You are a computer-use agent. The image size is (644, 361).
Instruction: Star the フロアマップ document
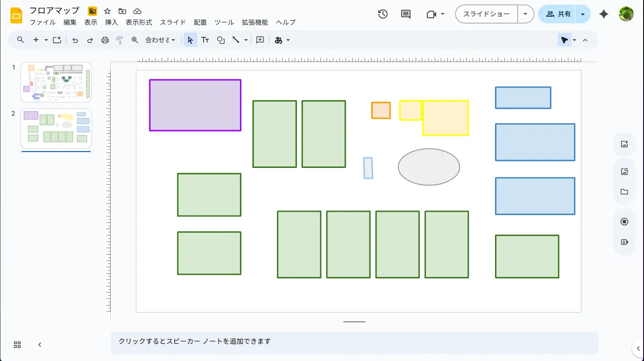pyautogui.click(x=107, y=11)
